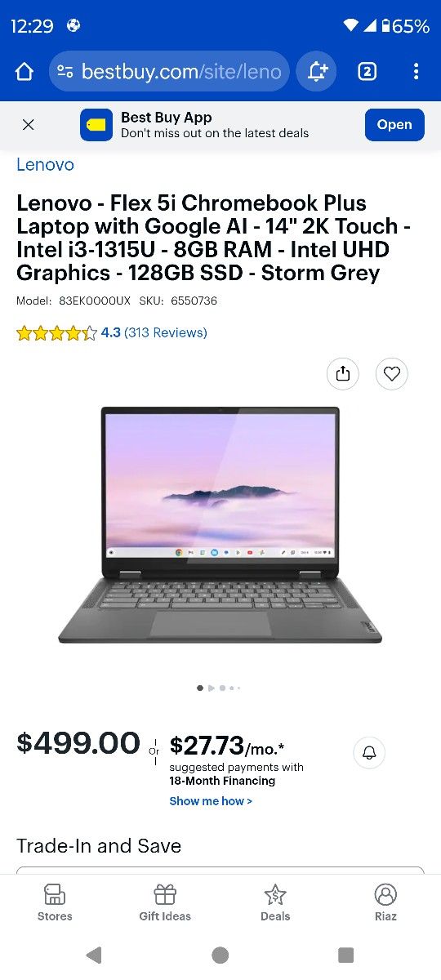View the 313 Reviews link
The image size is (441, 980).
tap(166, 332)
